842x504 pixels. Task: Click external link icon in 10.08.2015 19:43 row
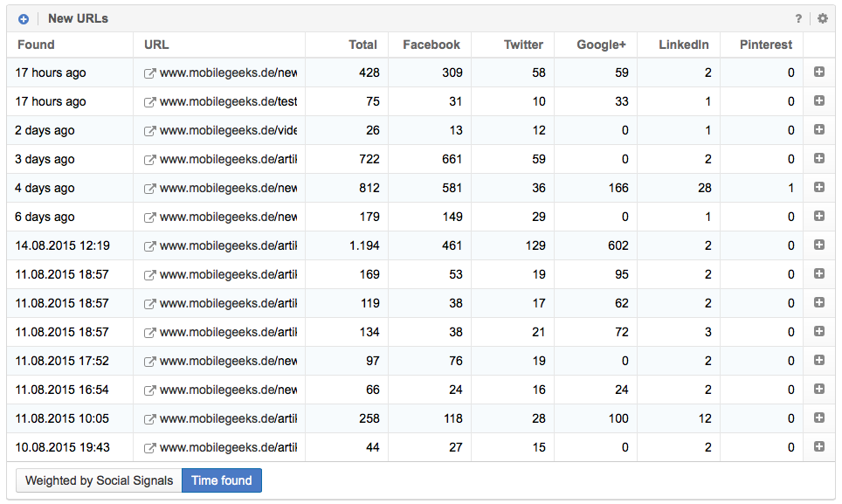(x=150, y=448)
